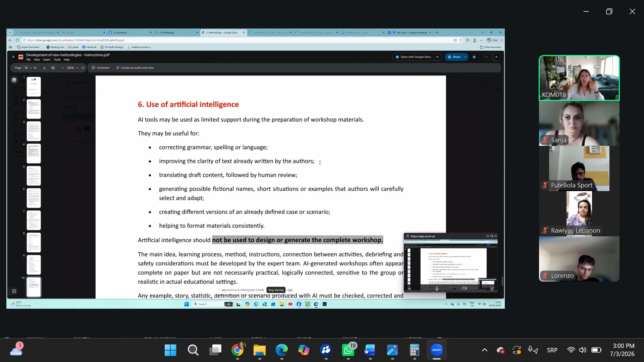Print the document with the printer icon
Viewport: 644px width, 362px height.
click(53, 68)
